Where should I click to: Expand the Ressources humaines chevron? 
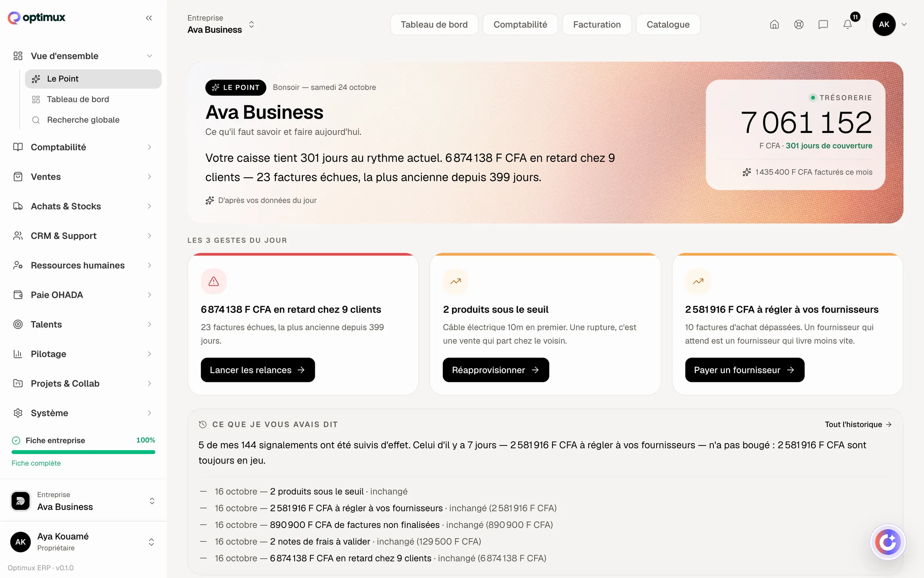pos(149,265)
